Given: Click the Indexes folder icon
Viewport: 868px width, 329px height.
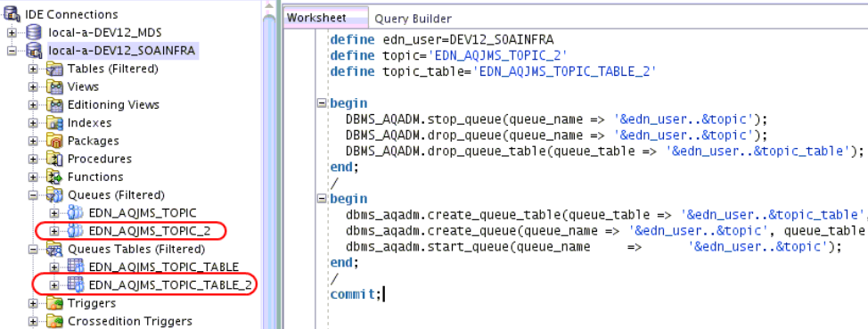Looking at the screenshot, I should point(54,123).
